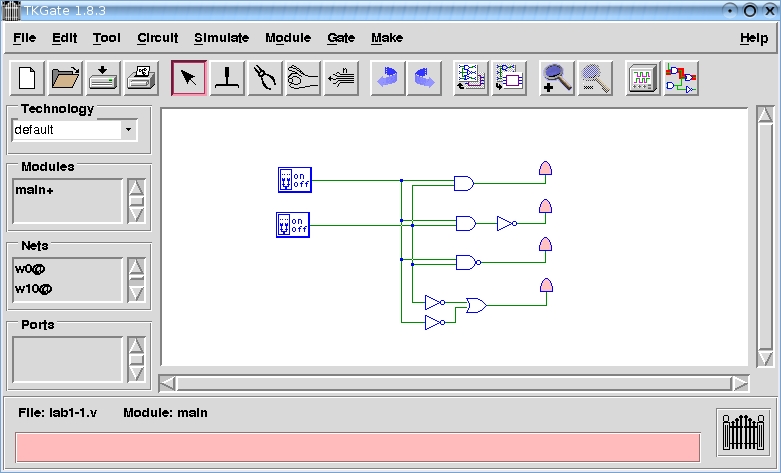Image resolution: width=781 pixels, height=473 pixels.
Task: Select net w0@ in Nets list
Action: point(29,268)
